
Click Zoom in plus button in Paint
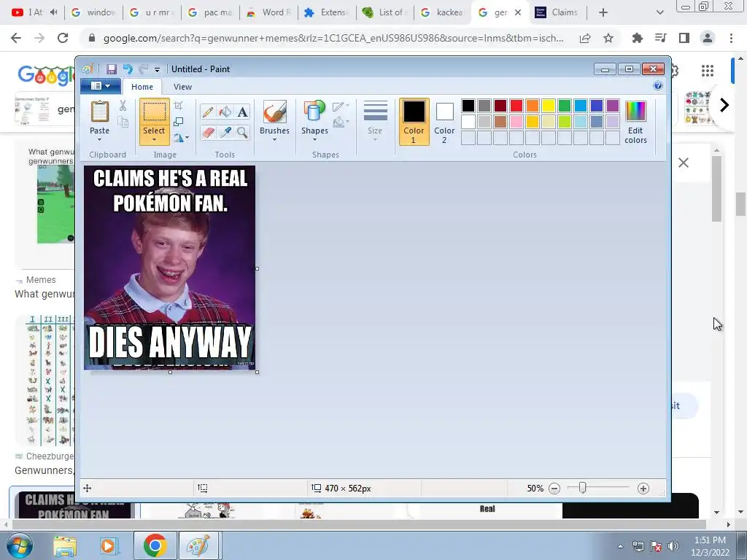coord(643,489)
